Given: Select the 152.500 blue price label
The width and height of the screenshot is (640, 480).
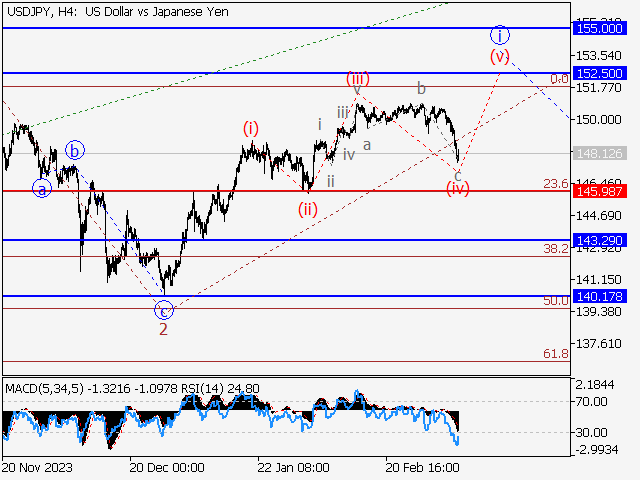Looking at the screenshot, I should pos(599,73).
